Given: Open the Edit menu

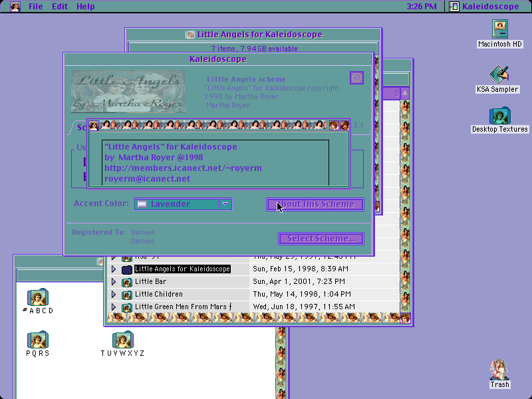Looking at the screenshot, I should (x=60, y=6).
